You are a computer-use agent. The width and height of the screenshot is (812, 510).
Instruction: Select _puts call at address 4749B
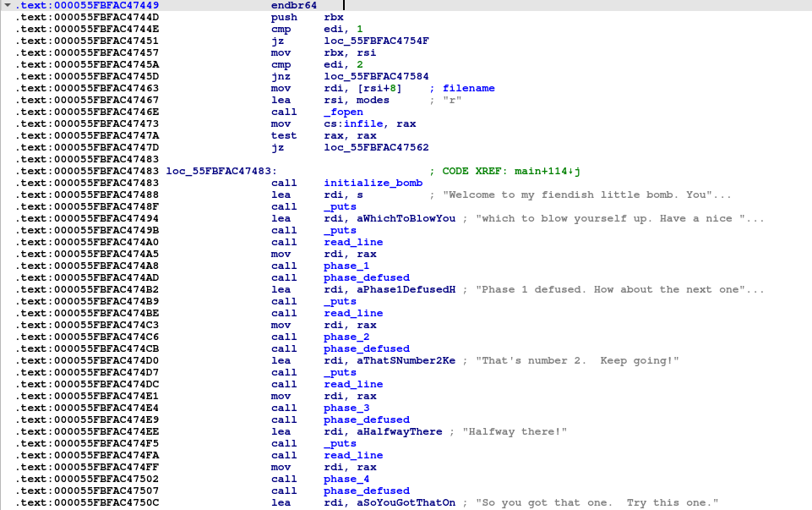tap(341, 231)
